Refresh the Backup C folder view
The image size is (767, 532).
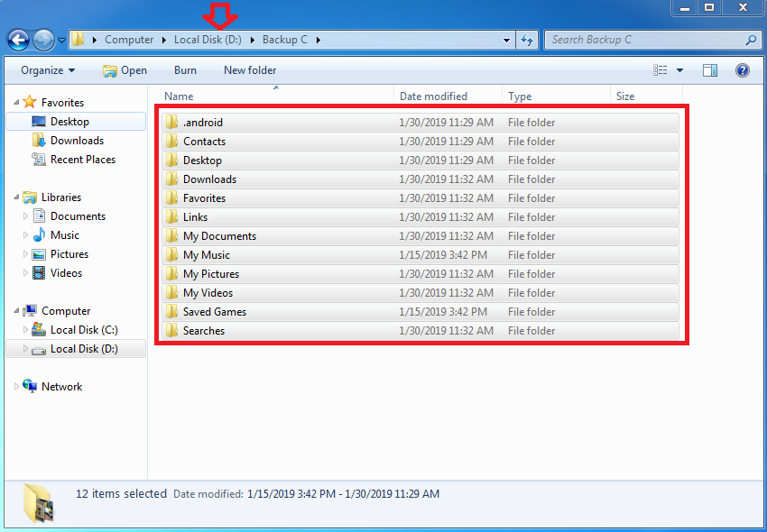(x=527, y=40)
